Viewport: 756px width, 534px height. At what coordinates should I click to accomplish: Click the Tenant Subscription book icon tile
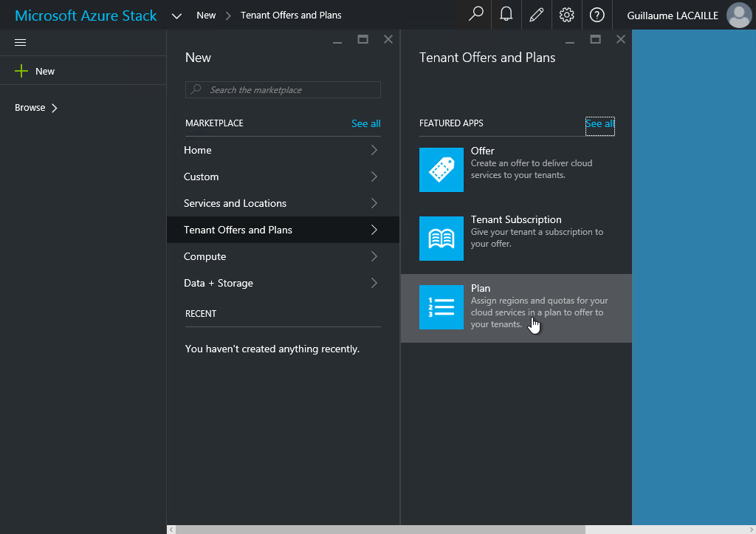point(441,239)
